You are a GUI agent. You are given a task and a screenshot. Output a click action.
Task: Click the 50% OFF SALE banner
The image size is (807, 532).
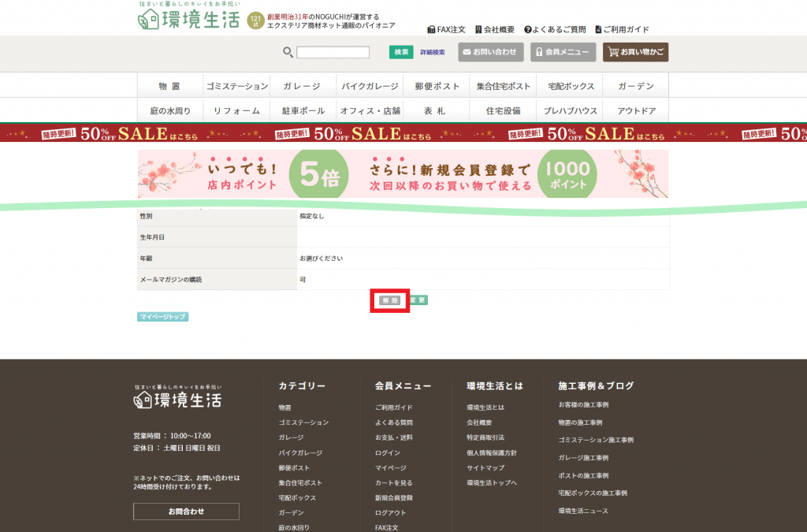[x=403, y=133]
